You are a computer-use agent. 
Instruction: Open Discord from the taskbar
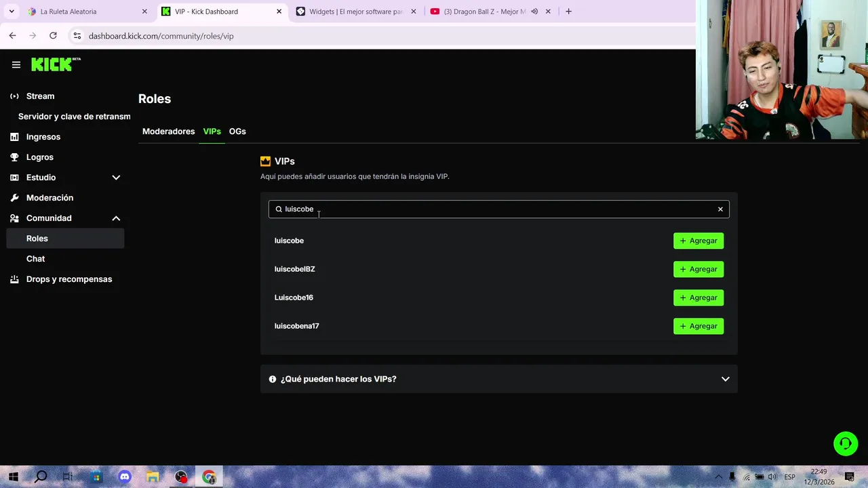125,477
